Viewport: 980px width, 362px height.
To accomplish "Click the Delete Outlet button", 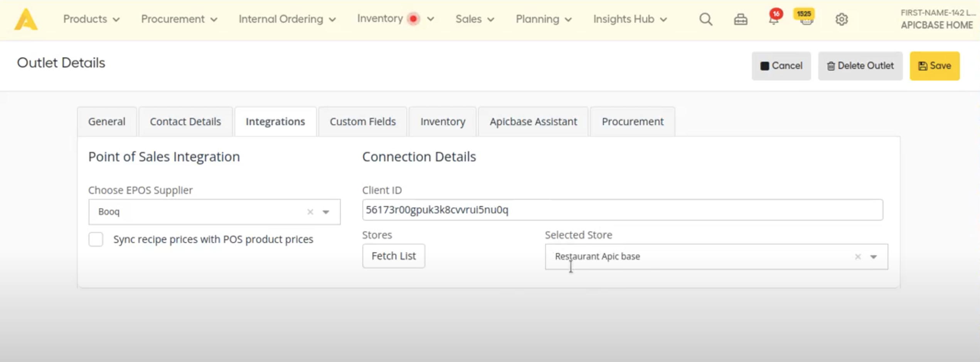I will click(x=860, y=66).
